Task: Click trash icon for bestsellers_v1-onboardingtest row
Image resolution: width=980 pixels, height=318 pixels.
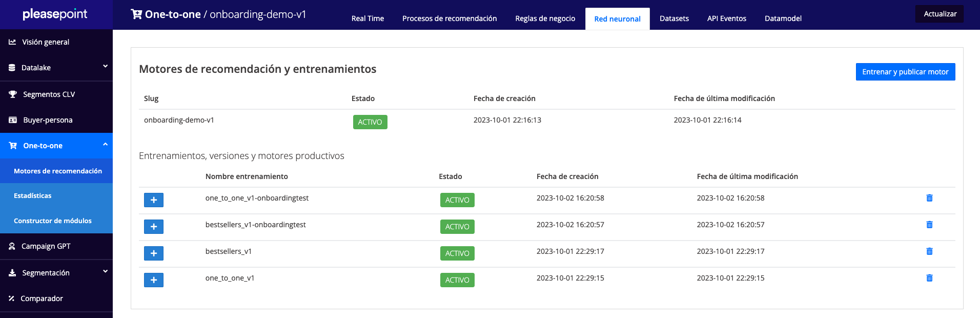Action: click(x=929, y=225)
